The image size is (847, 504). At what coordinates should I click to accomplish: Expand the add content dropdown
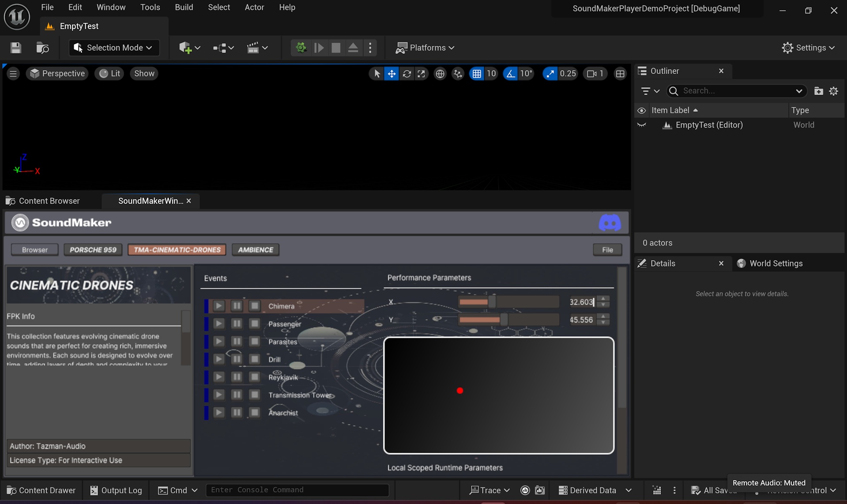click(x=190, y=48)
